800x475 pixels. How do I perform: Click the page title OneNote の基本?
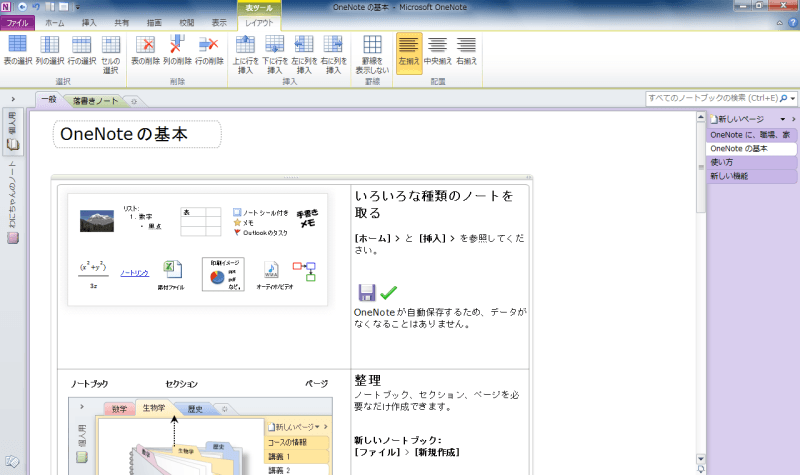point(124,134)
